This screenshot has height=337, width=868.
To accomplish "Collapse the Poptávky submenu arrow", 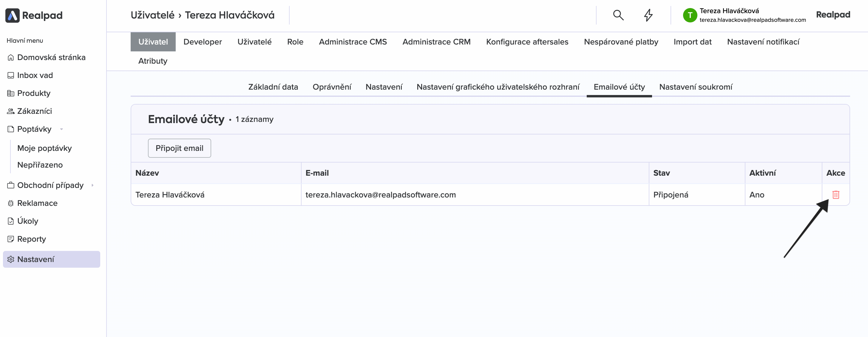I will [62, 129].
